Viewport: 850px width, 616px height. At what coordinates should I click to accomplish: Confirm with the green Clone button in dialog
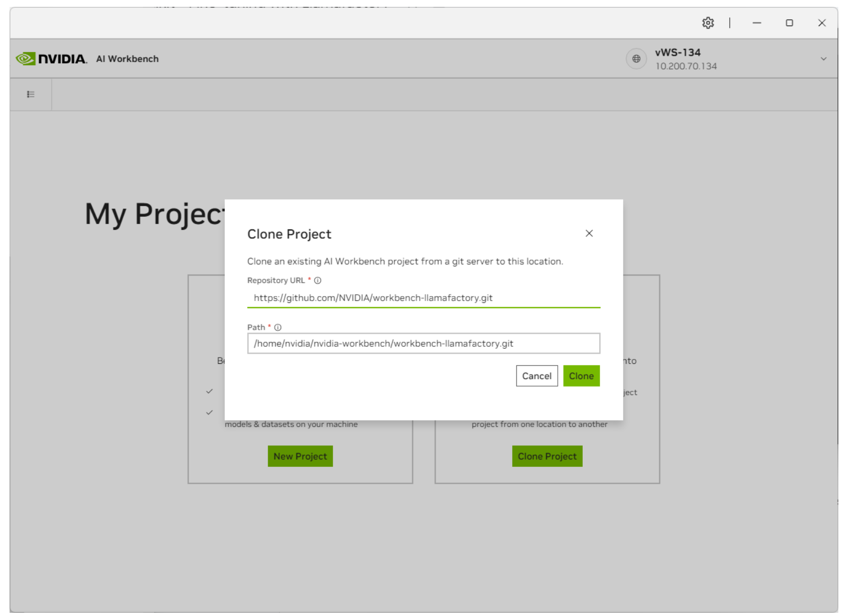point(581,376)
